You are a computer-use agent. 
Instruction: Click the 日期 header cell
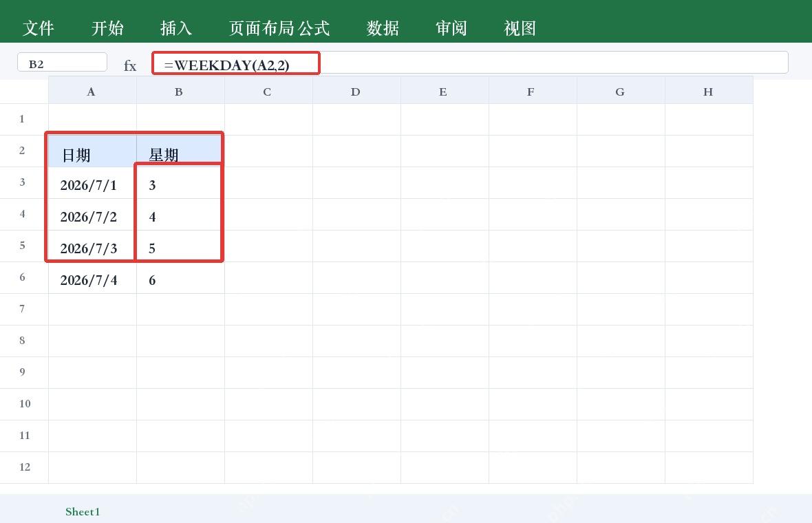click(93, 151)
